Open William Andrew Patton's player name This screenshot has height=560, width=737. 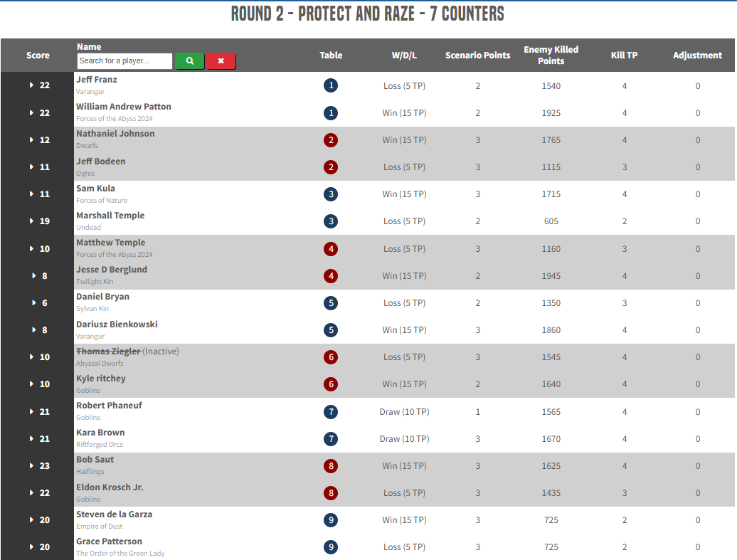pos(124,107)
